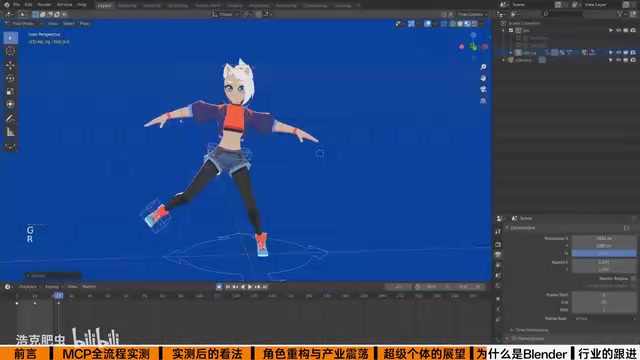Open the outliner filter funnel
Image resolution: width=640 pixels, height=360 pixels.
[x=620, y=14]
